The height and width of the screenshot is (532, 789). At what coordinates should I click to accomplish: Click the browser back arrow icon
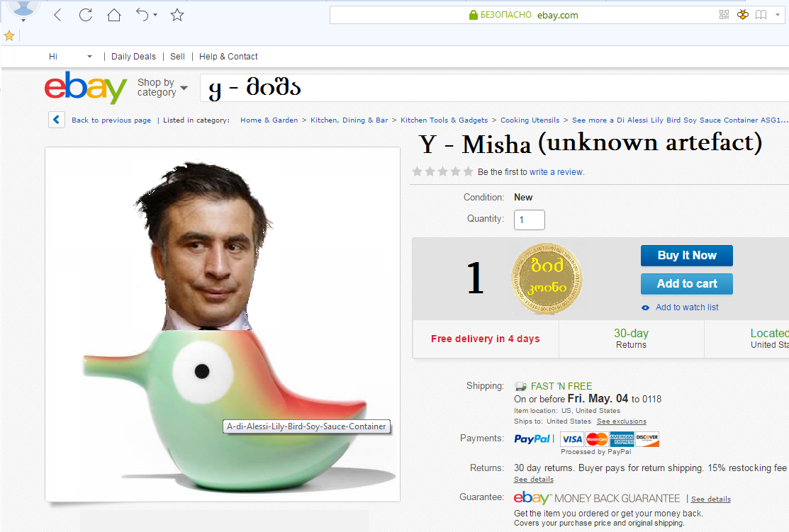[58, 15]
